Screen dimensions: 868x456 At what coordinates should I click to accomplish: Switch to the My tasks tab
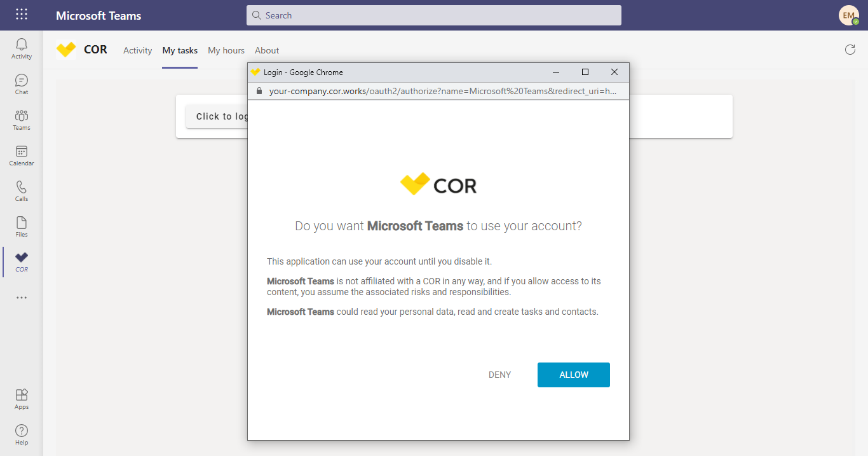[180, 50]
